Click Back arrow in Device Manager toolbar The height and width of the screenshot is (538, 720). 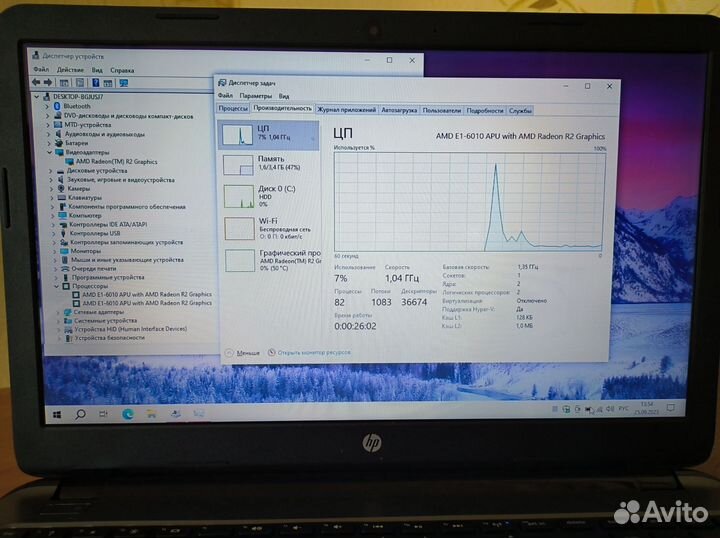36,83
